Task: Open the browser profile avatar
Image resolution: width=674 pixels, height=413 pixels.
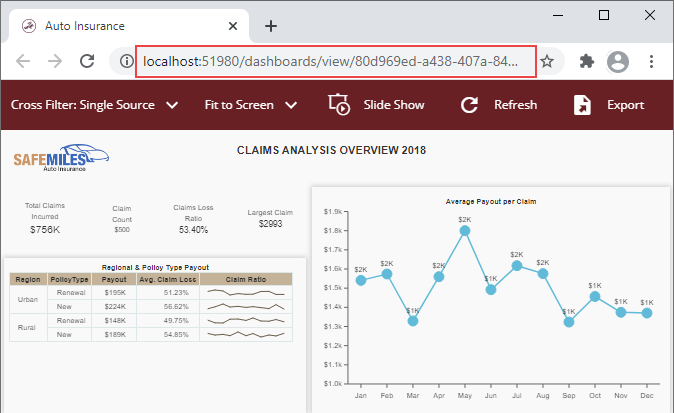Action: [x=618, y=61]
